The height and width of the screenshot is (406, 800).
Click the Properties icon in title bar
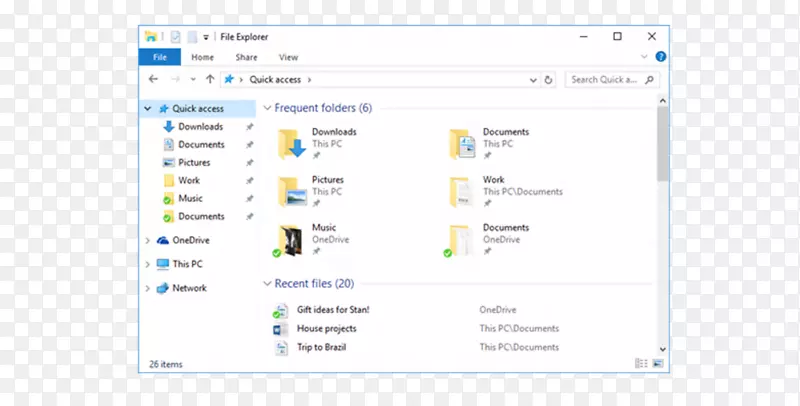tap(175, 37)
